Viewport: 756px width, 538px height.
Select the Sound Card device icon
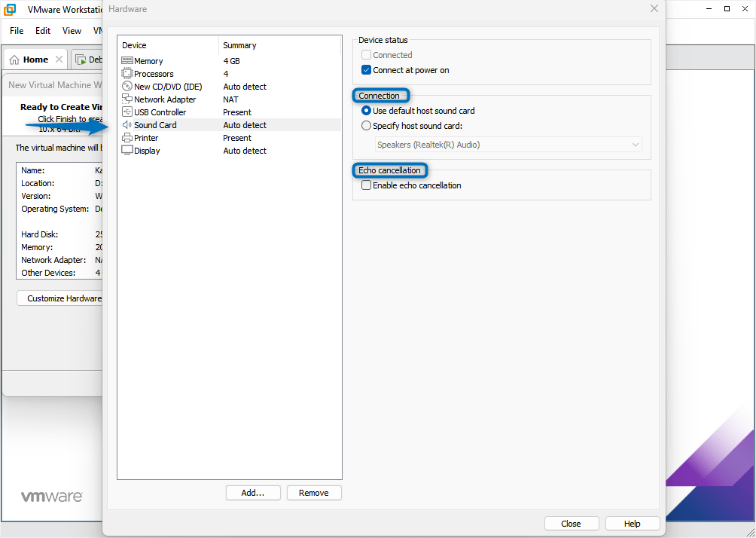127,124
